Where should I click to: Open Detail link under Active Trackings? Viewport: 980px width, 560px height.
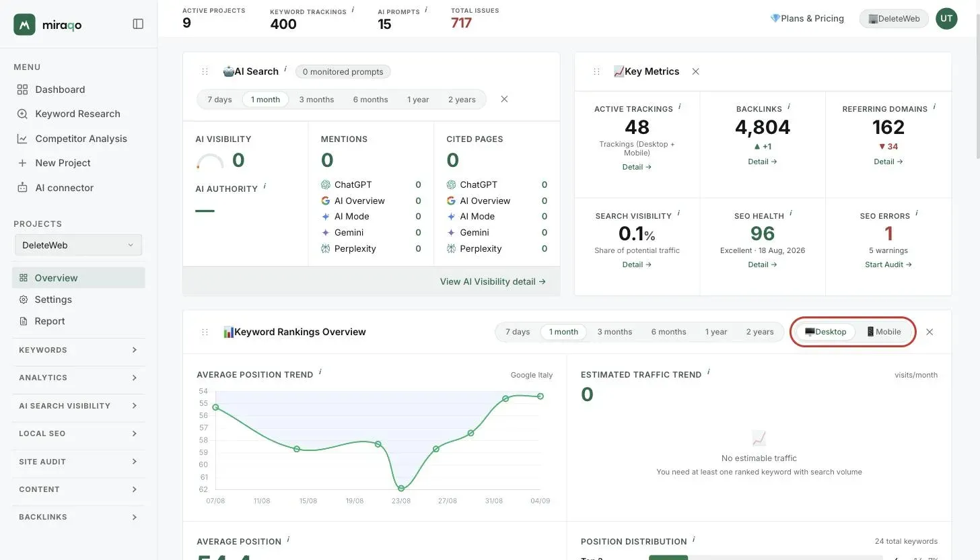637,167
